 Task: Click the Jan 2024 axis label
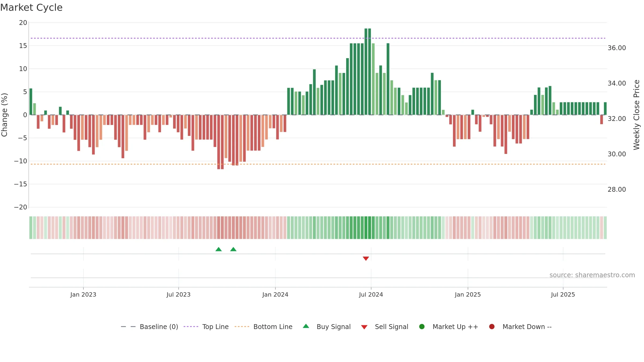coord(275,294)
